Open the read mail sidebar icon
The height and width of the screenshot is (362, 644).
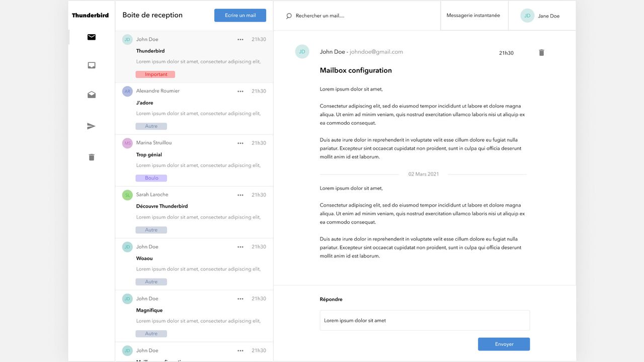point(92,95)
